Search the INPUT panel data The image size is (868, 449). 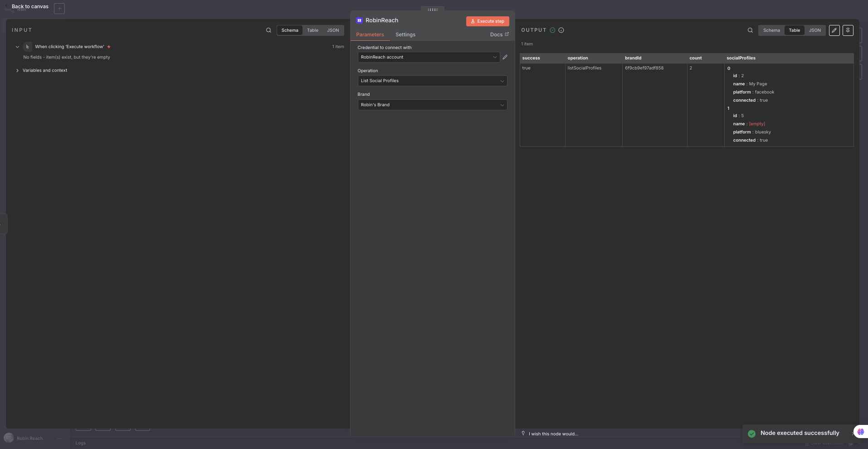[268, 30]
